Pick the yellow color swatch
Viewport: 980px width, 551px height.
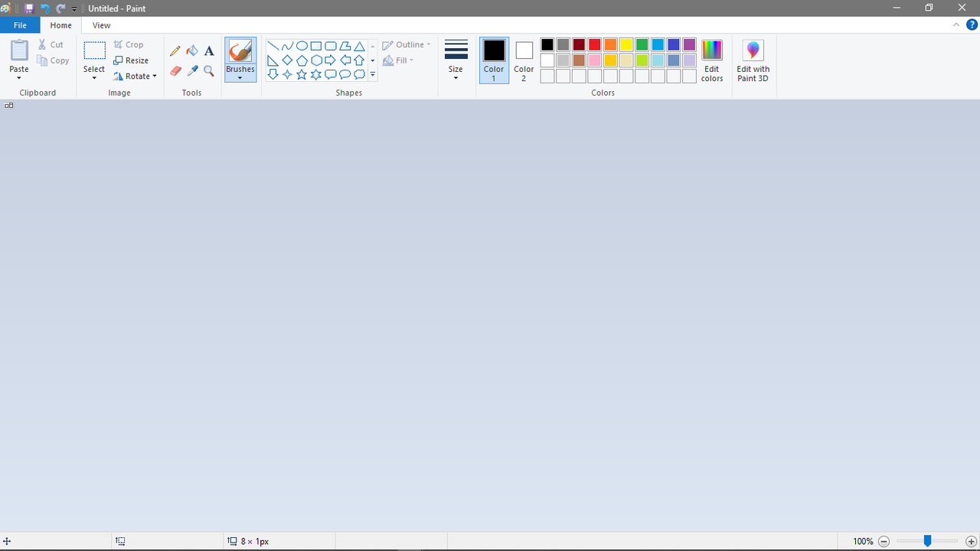point(626,45)
